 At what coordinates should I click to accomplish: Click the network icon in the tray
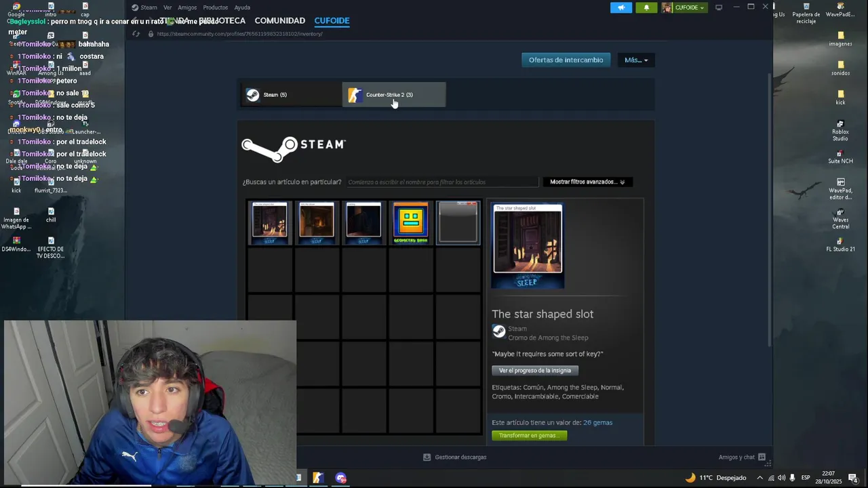[771, 478]
